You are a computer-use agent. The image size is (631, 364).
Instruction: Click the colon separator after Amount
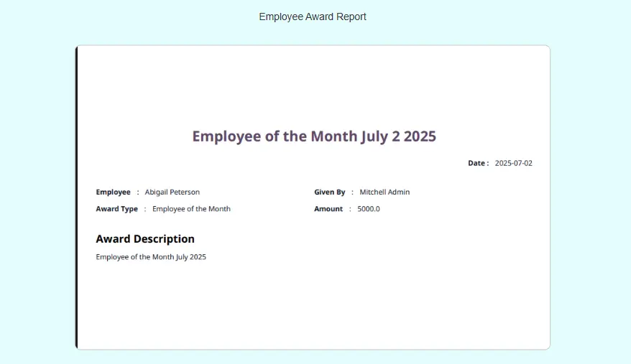pyautogui.click(x=350, y=209)
